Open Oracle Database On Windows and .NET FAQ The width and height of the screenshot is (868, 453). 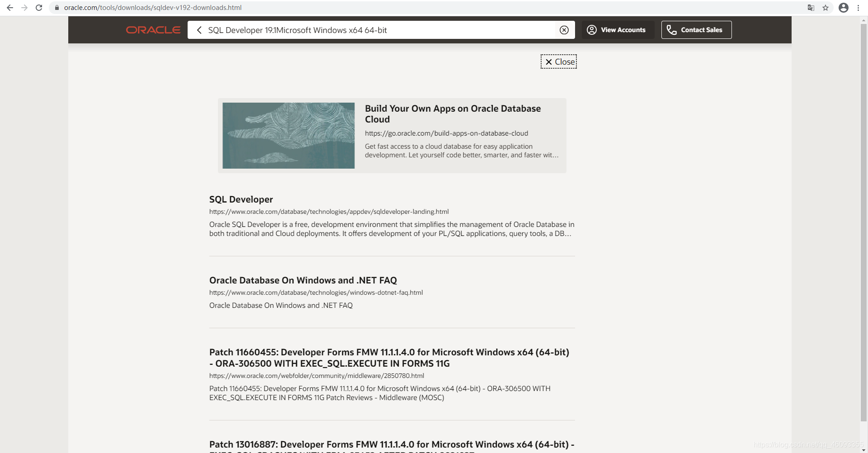(303, 280)
